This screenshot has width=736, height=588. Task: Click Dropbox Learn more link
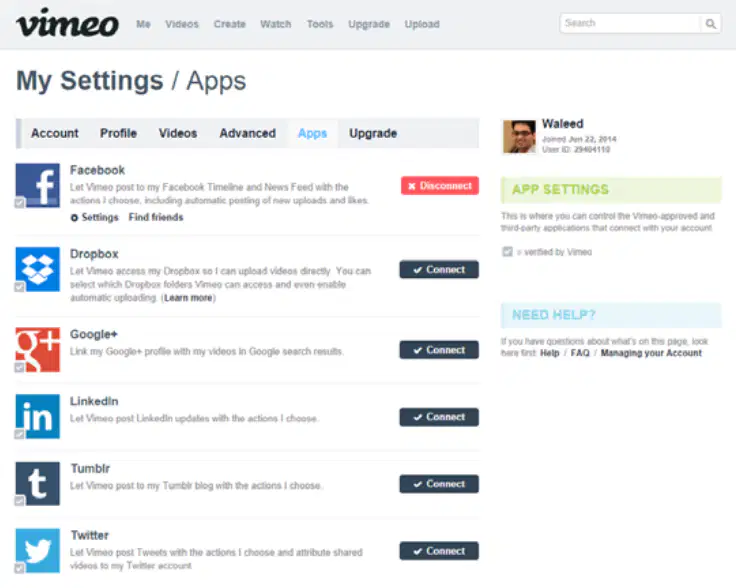coord(188,298)
